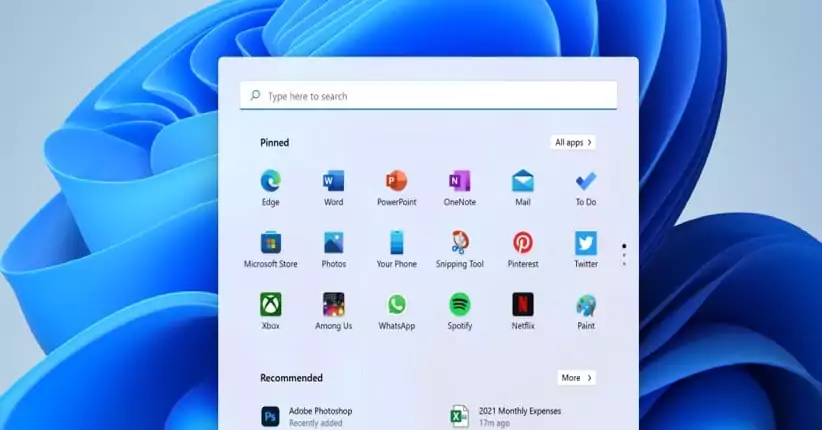Screen dimensions: 822x430
Task: Open the Pinterest pinned app
Action: pos(522,244)
